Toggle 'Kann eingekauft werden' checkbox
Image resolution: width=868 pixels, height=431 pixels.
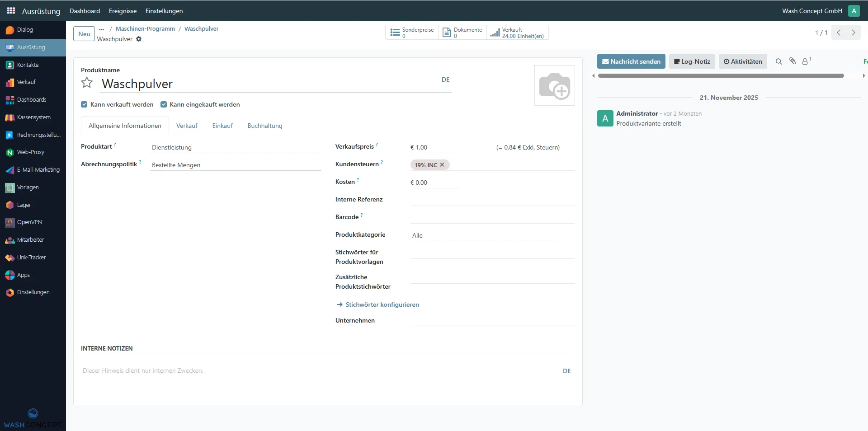(x=164, y=104)
